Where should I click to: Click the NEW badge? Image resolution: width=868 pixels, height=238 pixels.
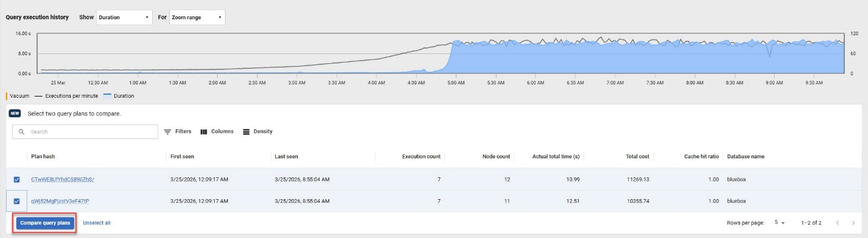click(x=16, y=114)
